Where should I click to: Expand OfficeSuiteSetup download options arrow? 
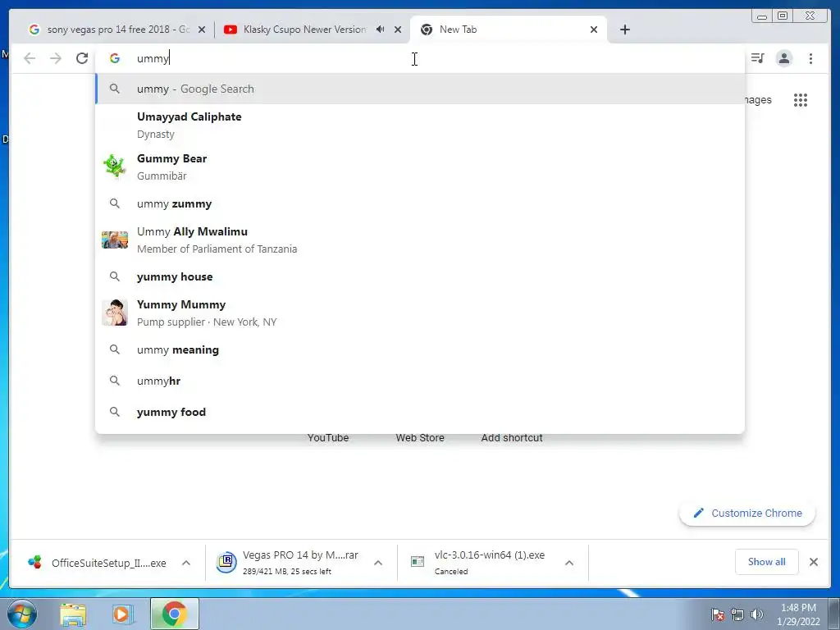tap(186, 563)
